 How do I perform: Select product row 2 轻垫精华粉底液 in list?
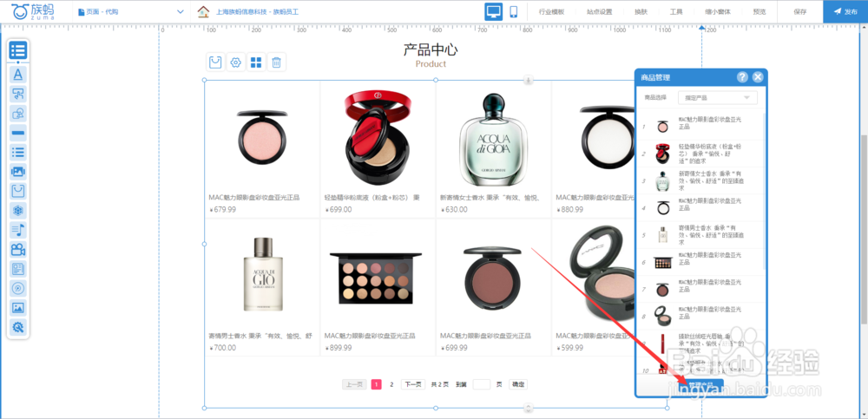point(700,154)
